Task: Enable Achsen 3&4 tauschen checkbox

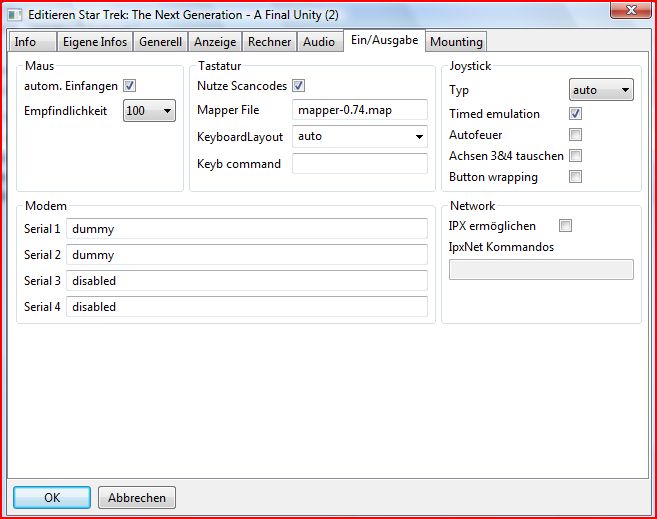Action: click(575, 156)
